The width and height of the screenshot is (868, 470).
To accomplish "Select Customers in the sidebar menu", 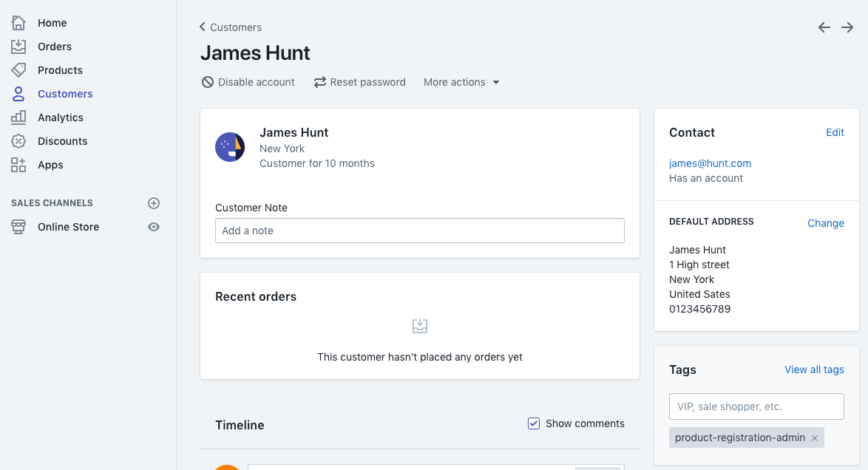I will 65,94.
